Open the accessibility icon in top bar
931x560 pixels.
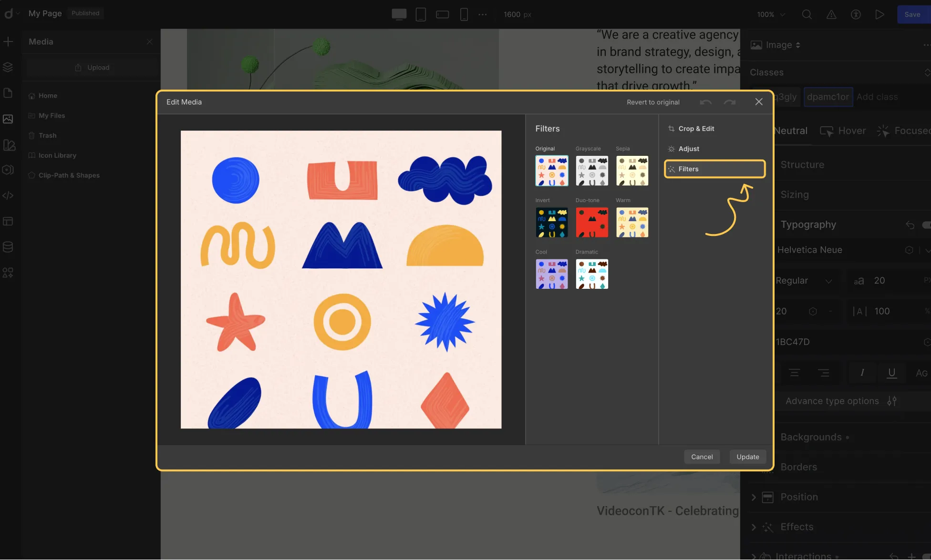[x=856, y=14]
